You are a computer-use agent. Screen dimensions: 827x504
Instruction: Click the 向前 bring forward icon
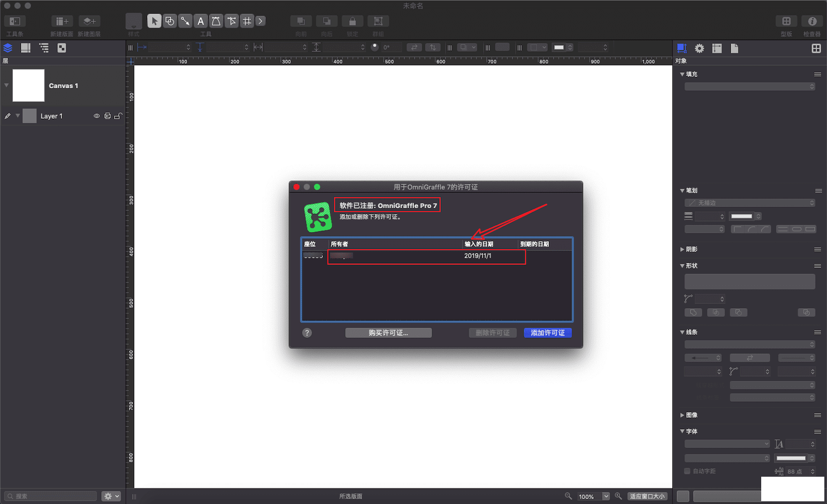pos(301,21)
